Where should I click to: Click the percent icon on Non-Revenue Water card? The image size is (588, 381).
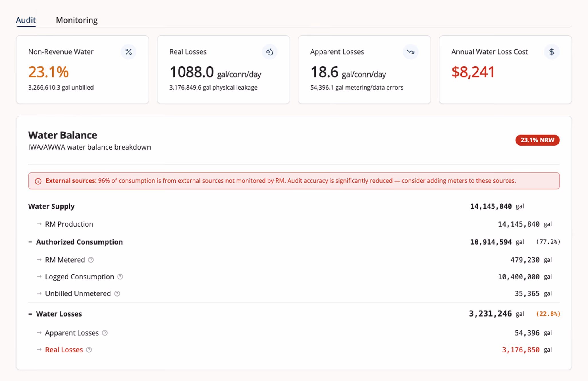point(128,52)
